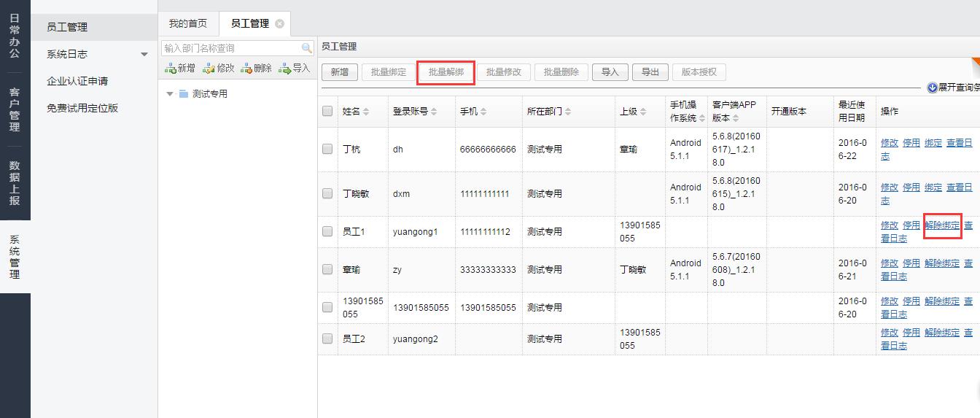Click the folder icon next to 测试专用
Image resolution: width=980 pixels, height=418 pixels.
pos(184,94)
